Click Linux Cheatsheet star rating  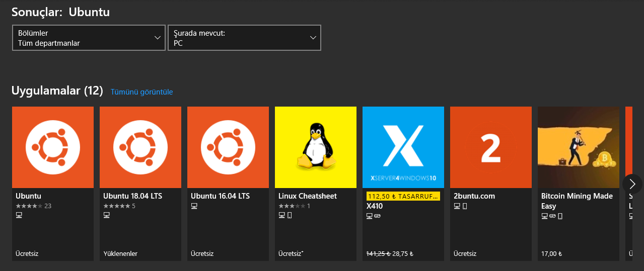294,206
